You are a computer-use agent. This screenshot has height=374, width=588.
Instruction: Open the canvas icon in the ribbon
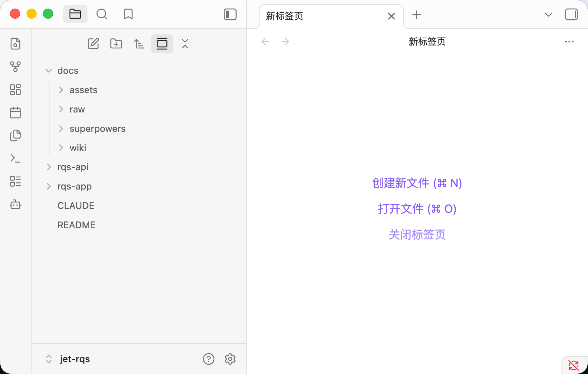(x=15, y=90)
